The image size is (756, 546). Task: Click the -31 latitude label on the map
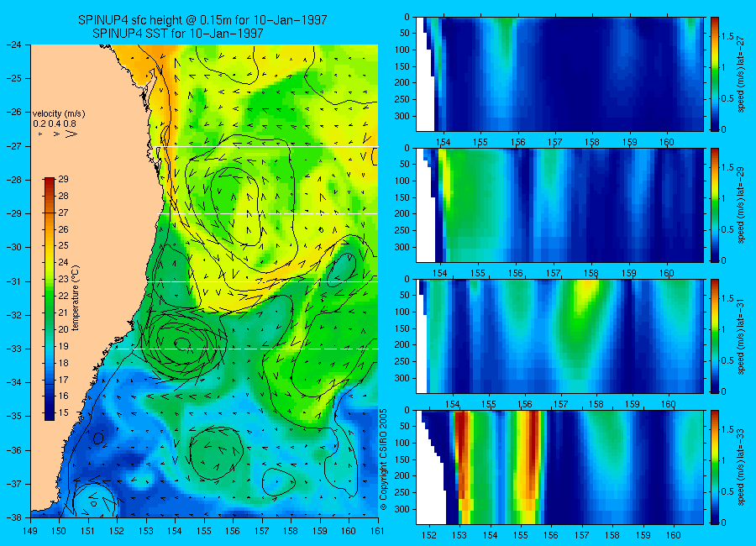tap(13, 281)
